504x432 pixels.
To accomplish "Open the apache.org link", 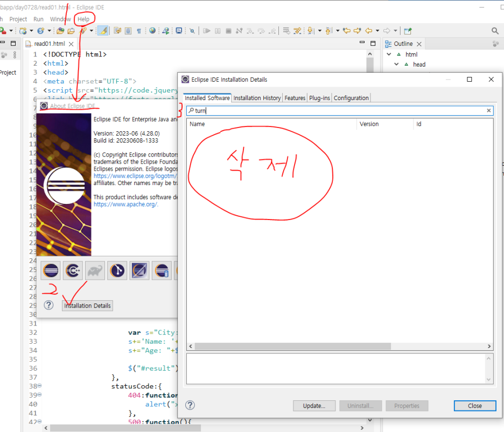I will 125,204.
